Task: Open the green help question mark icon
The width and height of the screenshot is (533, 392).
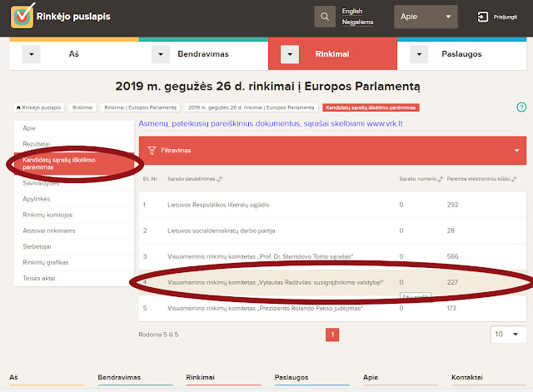Action: point(521,107)
